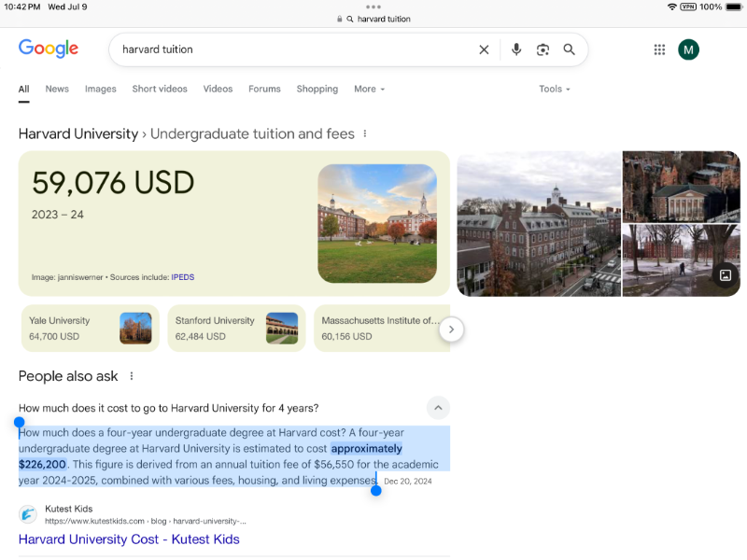This screenshot has height=560, width=747.
Task: Open the Yale University tuition card
Action: [x=90, y=329]
